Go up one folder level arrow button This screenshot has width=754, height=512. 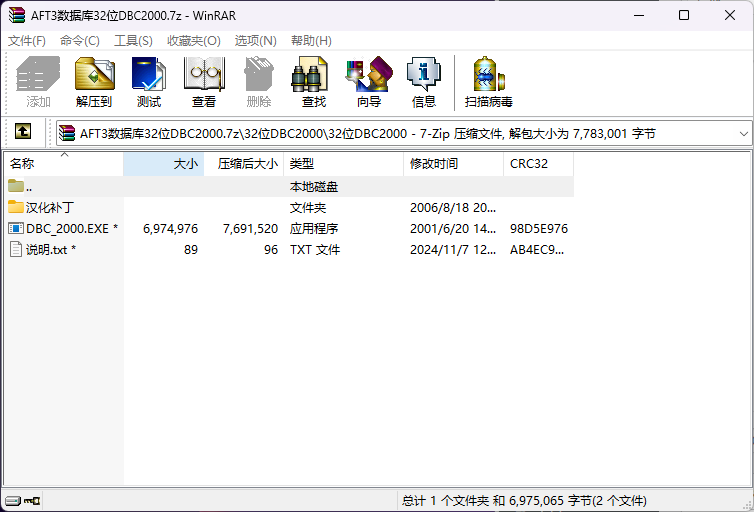(x=22, y=132)
